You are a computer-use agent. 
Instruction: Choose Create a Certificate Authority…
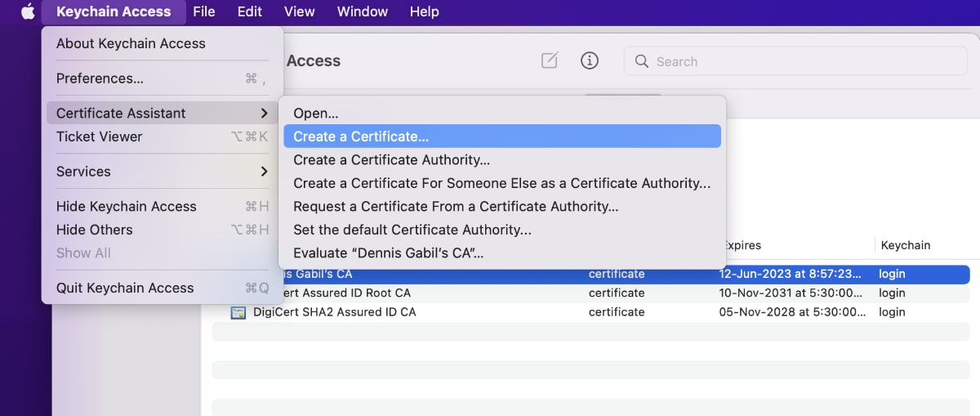pos(392,160)
